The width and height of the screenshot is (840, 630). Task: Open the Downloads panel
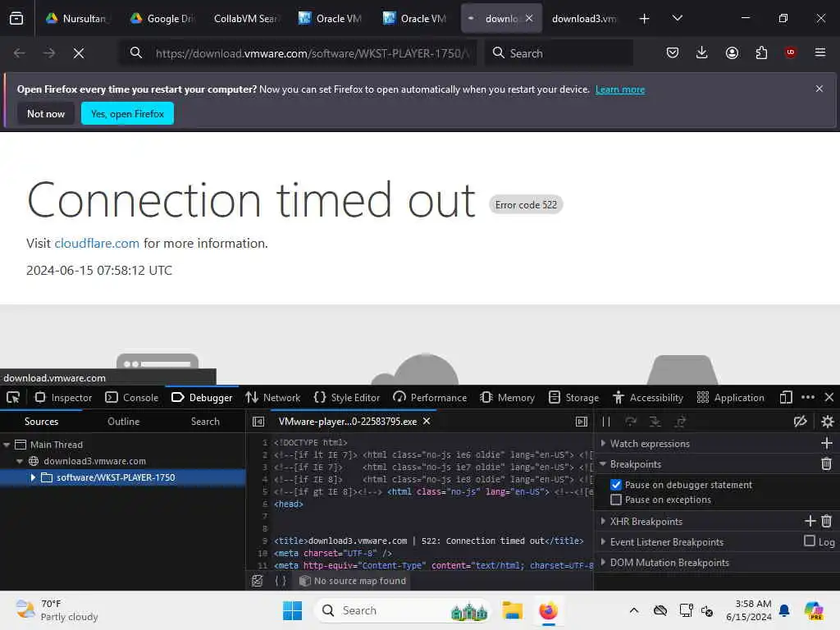point(702,52)
